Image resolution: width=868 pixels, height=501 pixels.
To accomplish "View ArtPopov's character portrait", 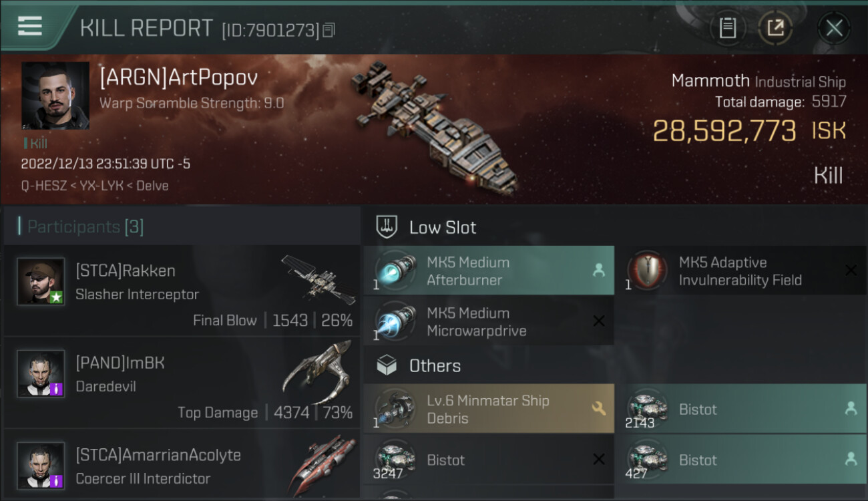I will pos(55,96).
